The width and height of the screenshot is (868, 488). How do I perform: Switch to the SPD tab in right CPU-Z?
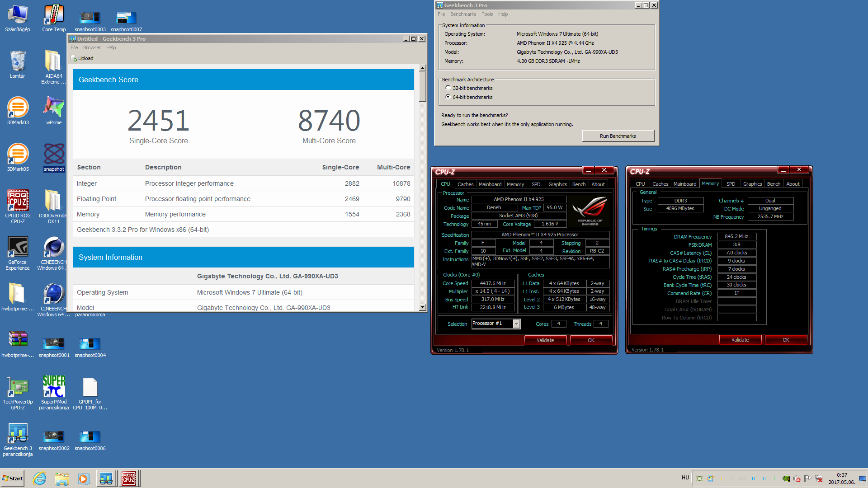tap(731, 184)
